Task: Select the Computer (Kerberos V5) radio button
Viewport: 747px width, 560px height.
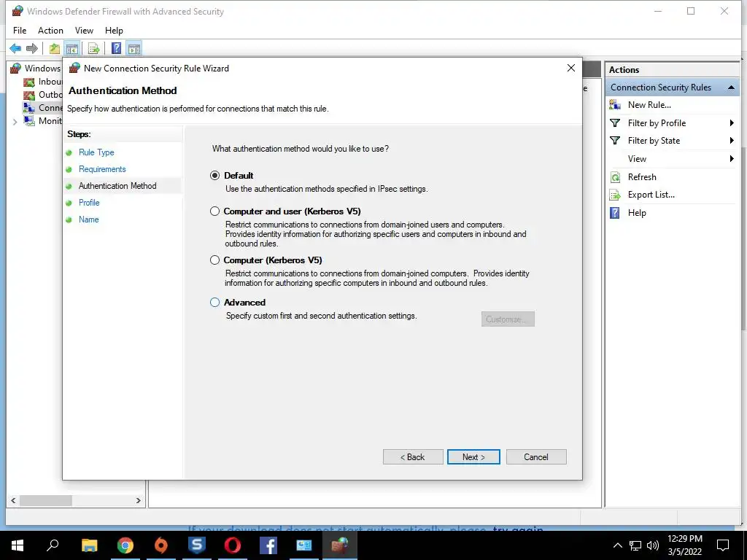Action: pos(215,260)
